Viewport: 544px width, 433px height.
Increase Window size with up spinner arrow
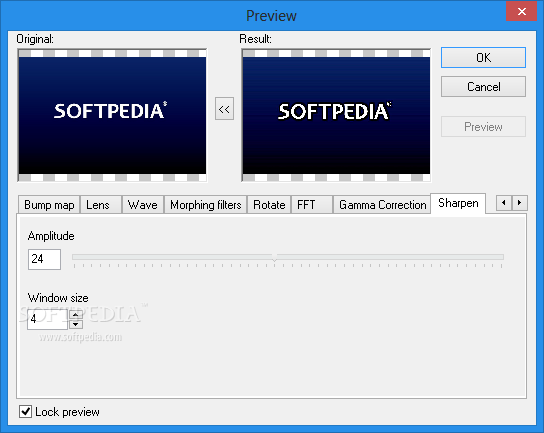76,315
